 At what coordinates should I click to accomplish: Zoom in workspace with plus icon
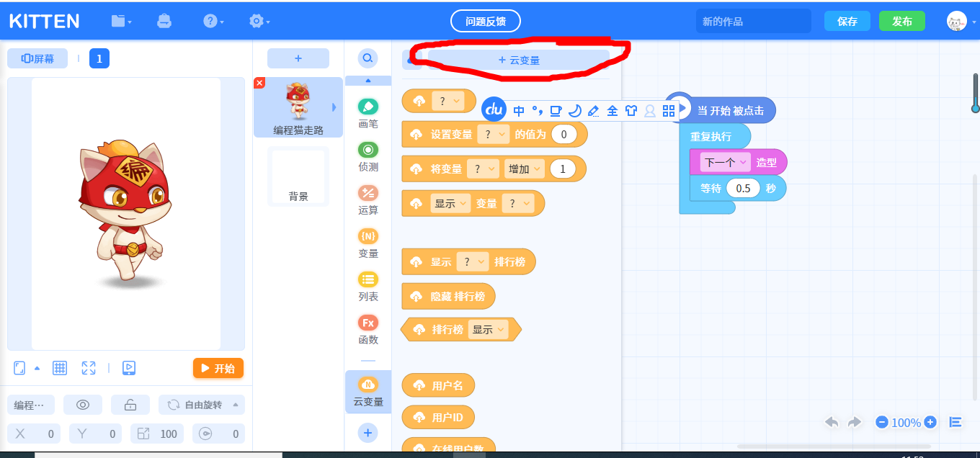(930, 422)
